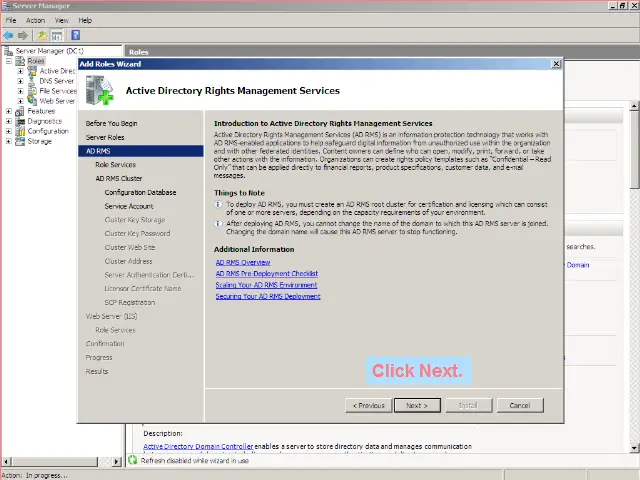Viewport: 640px width, 480px height.
Task: Expand the Storage tree node
Action: (x=9, y=141)
